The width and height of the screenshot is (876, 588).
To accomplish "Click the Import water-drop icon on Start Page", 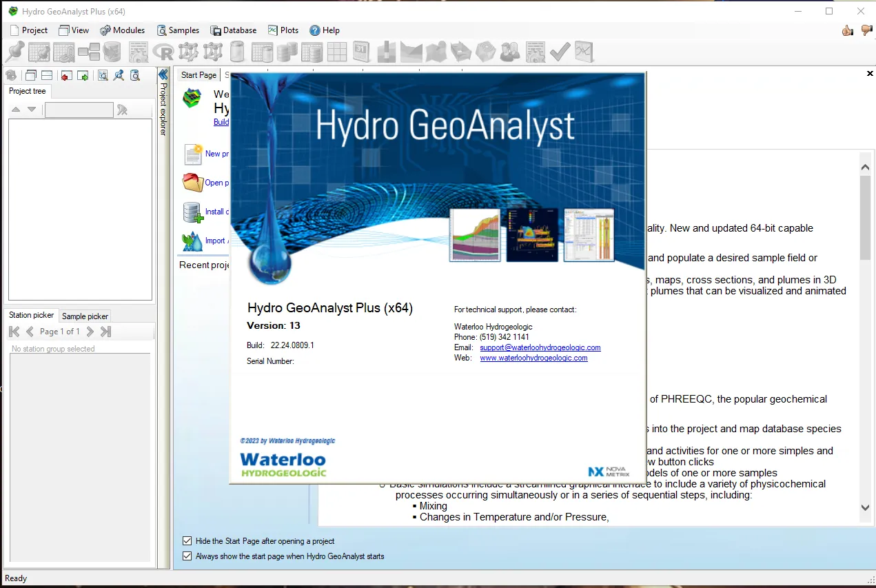I will click(x=193, y=241).
